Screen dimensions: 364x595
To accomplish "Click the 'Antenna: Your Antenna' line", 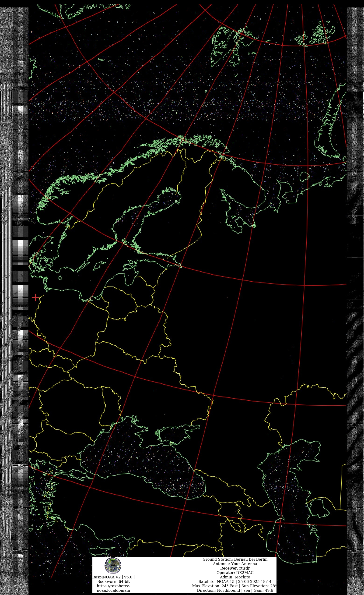I will click(x=235, y=564).
